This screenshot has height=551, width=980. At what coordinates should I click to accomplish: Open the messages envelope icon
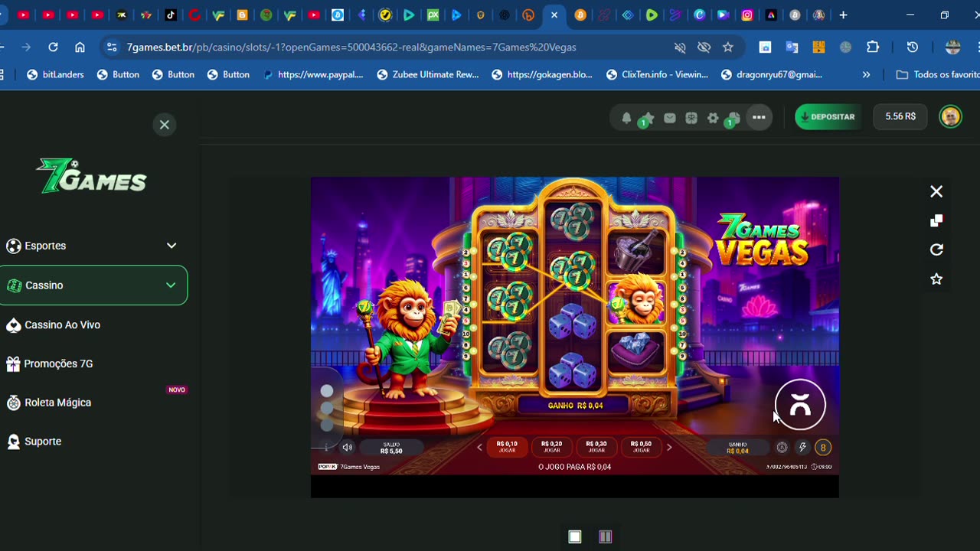click(x=670, y=118)
